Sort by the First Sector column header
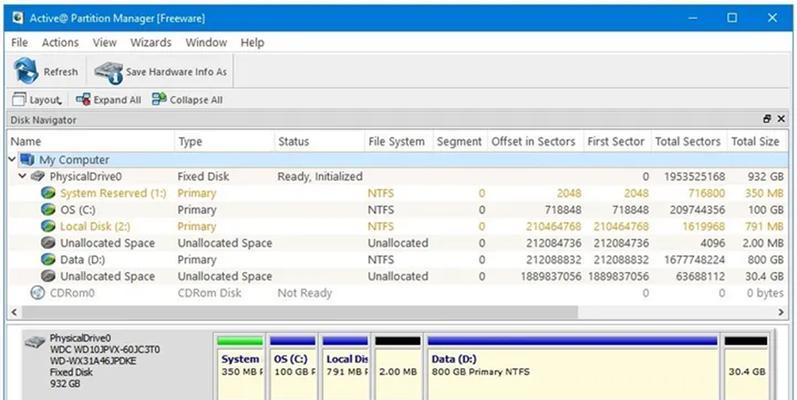 (617, 142)
